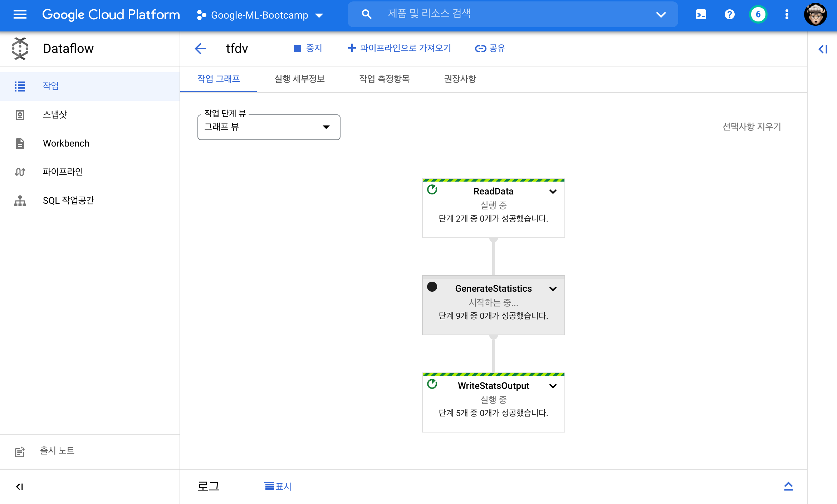Open notifications badge showing 6
The height and width of the screenshot is (504, 837).
point(758,15)
